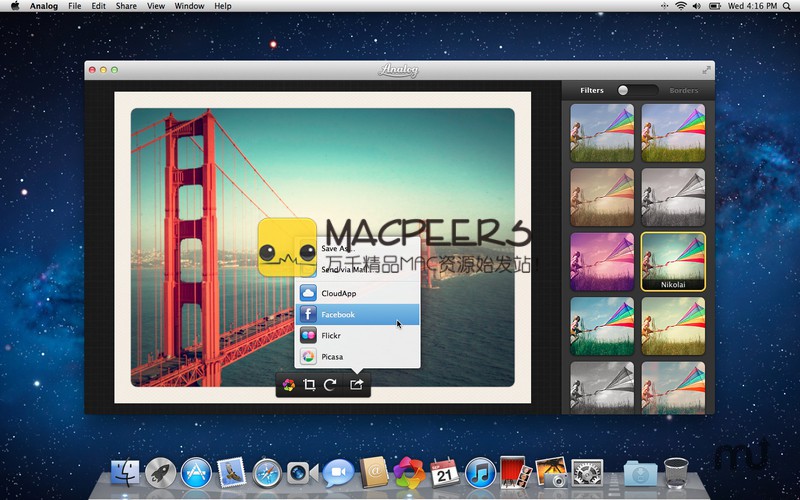This screenshot has width=800, height=500.
Task: Switch to the Borders label
Action: point(684,91)
